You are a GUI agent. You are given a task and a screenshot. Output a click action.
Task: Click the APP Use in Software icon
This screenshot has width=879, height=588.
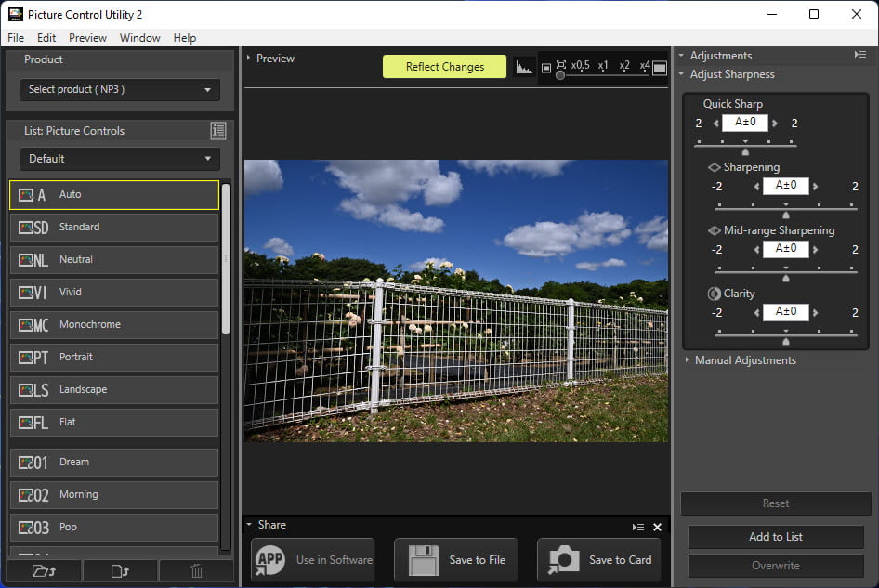270,560
